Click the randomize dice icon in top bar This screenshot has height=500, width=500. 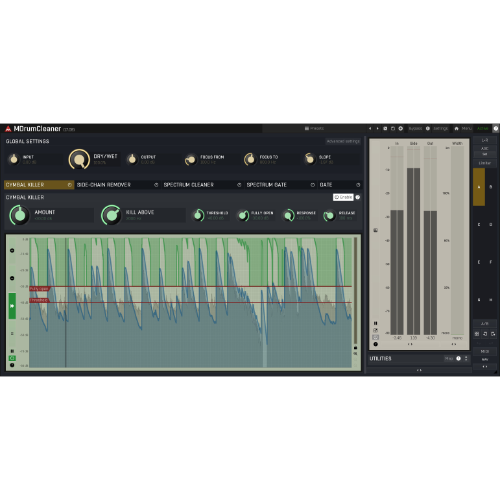pos(385,128)
